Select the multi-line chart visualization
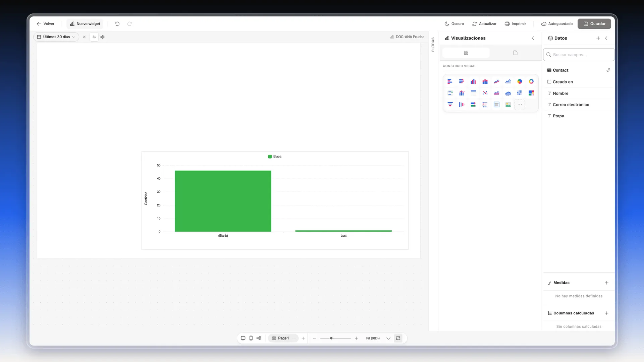Viewport: 644px width, 362px height. [x=496, y=81]
